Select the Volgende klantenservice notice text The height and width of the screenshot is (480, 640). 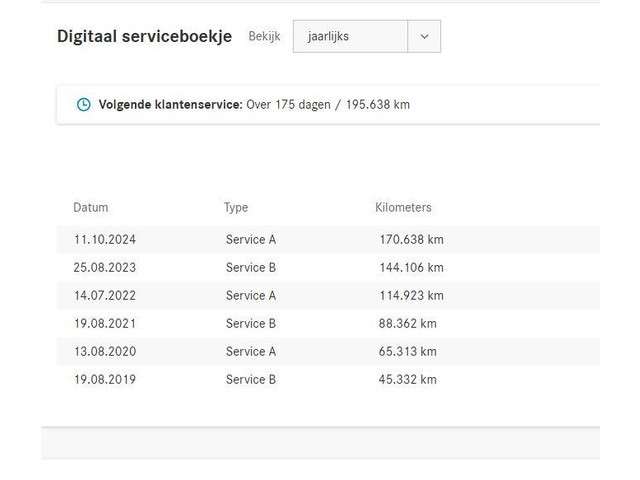coord(254,104)
